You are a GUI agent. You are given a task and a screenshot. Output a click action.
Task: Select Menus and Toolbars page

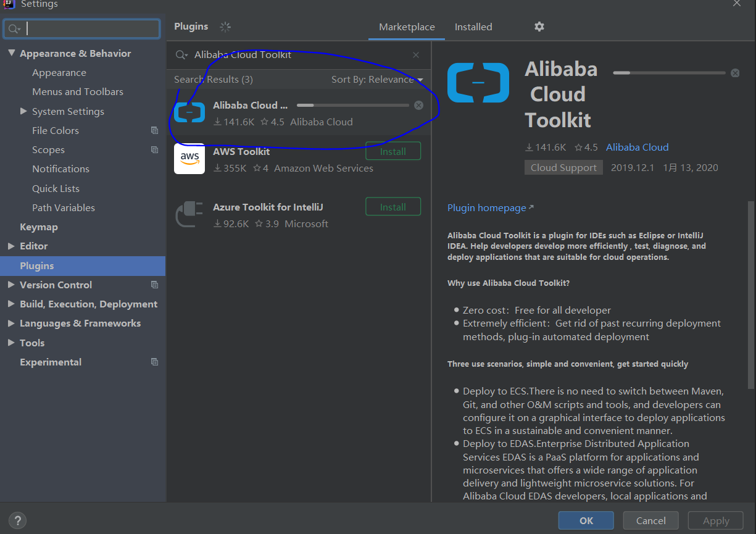coord(78,91)
